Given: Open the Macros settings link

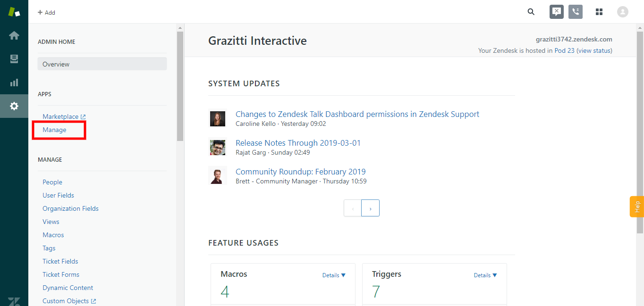Looking at the screenshot, I should click(x=53, y=235).
